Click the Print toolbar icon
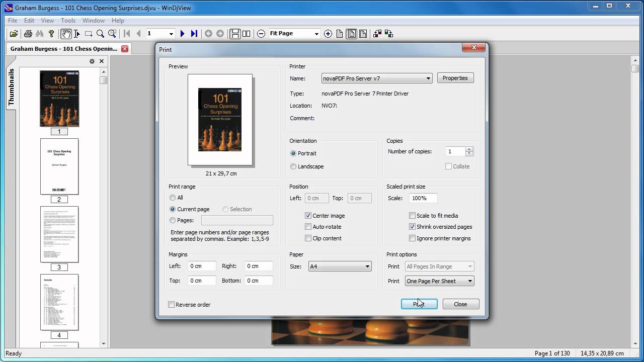 (28, 34)
